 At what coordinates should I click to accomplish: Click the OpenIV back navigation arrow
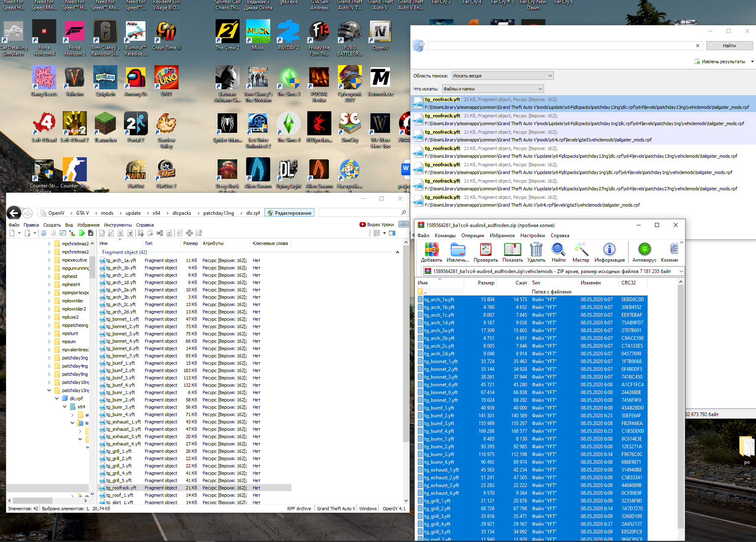[14, 213]
